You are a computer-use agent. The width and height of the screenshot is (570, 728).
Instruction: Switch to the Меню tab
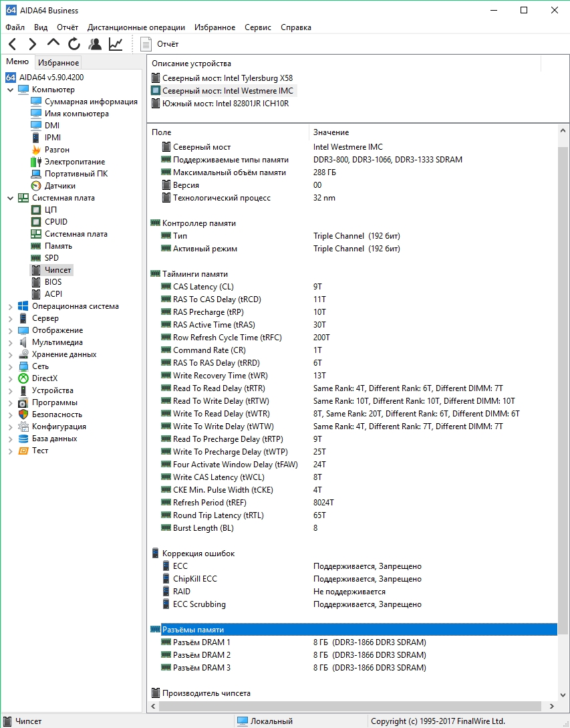[17, 62]
